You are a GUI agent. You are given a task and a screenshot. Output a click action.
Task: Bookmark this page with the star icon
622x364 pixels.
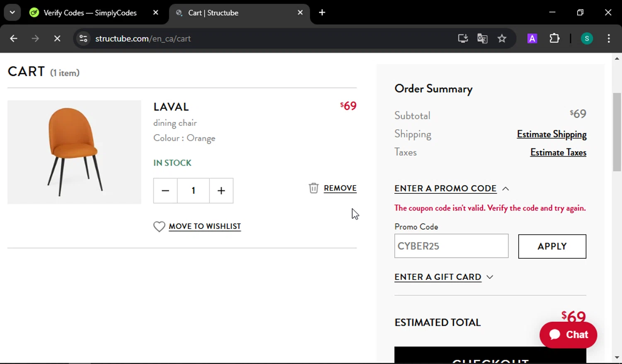[x=502, y=39]
